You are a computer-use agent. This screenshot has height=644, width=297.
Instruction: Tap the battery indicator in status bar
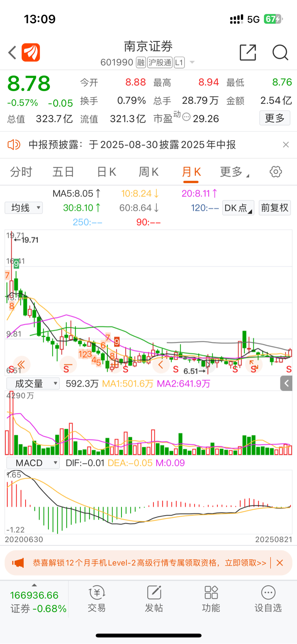click(273, 19)
